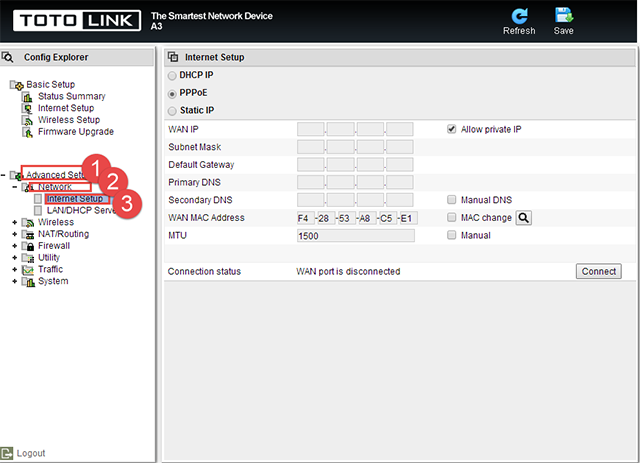Open the Firewall section label

click(x=54, y=246)
